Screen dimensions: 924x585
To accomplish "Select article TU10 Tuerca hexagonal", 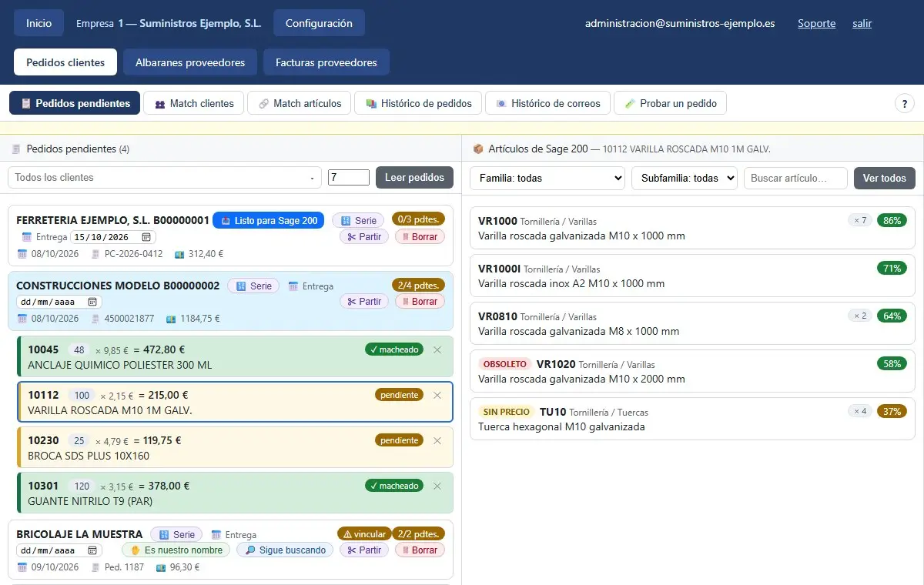I will 692,419.
